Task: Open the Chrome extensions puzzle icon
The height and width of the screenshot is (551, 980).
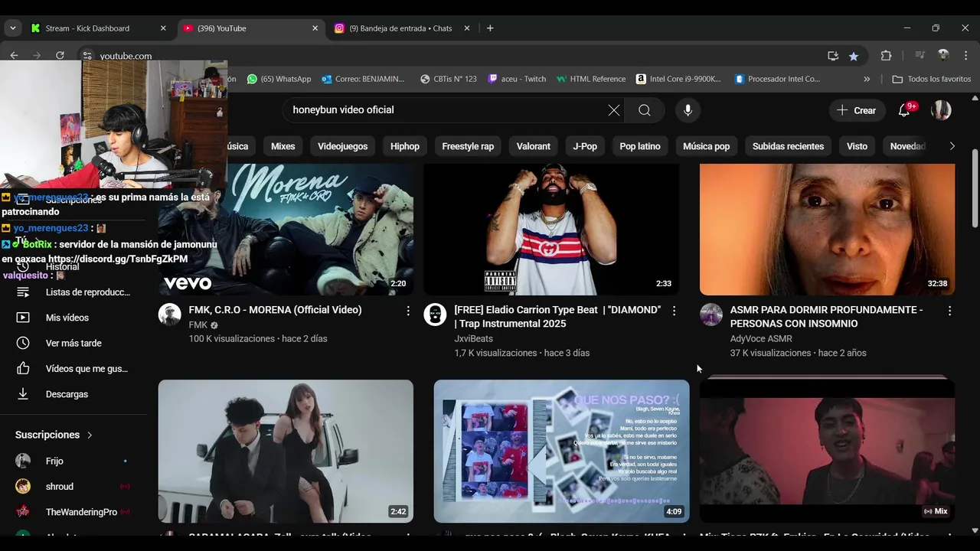Action: click(886, 56)
